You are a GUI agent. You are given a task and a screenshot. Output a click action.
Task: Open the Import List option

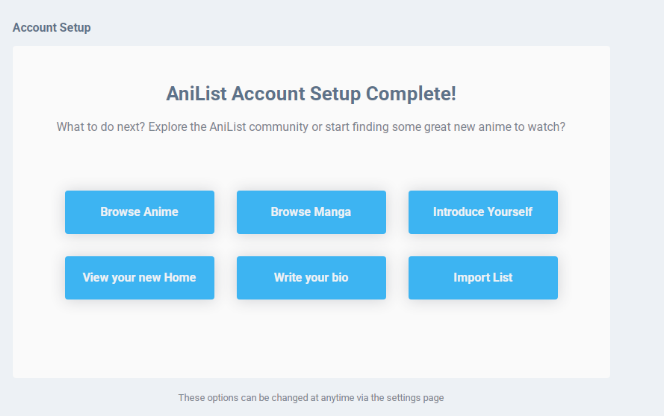pos(483,277)
